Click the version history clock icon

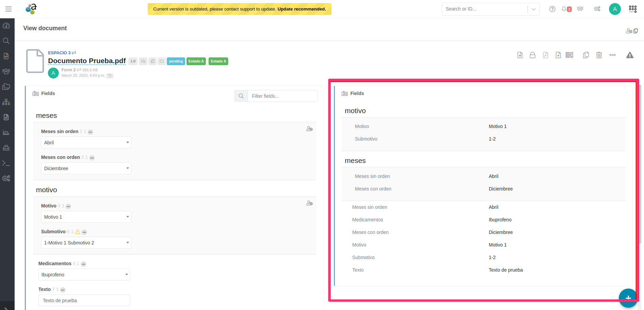[x=110, y=76]
